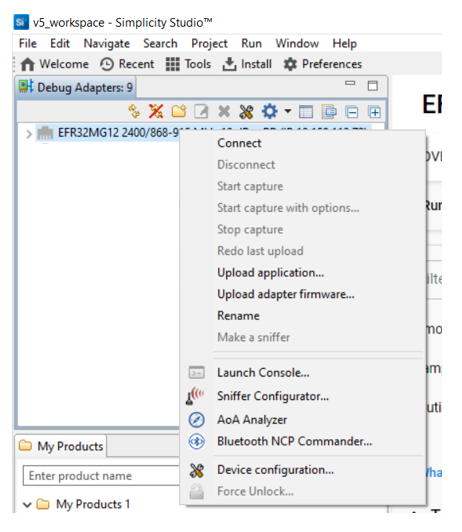The height and width of the screenshot is (532, 462).
Task: Open the Help menu
Action: click(345, 43)
